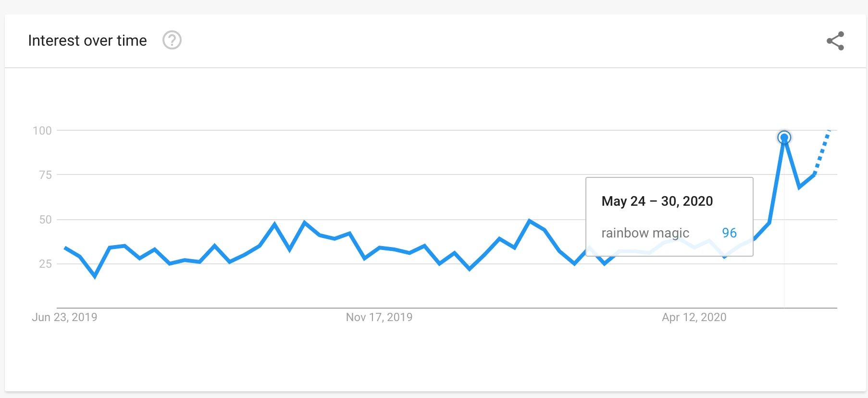The width and height of the screenshot is (868, 398).
Task: Click the Nov 17, 2019 axis label
Action: 379,317
